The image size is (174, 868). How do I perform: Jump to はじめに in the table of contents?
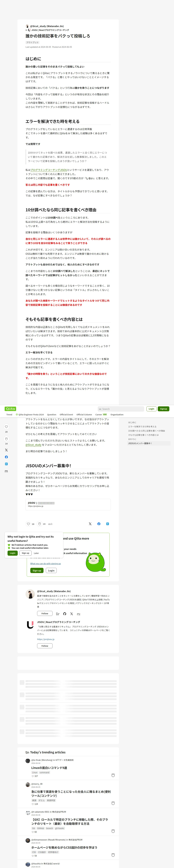pos(132,422)
